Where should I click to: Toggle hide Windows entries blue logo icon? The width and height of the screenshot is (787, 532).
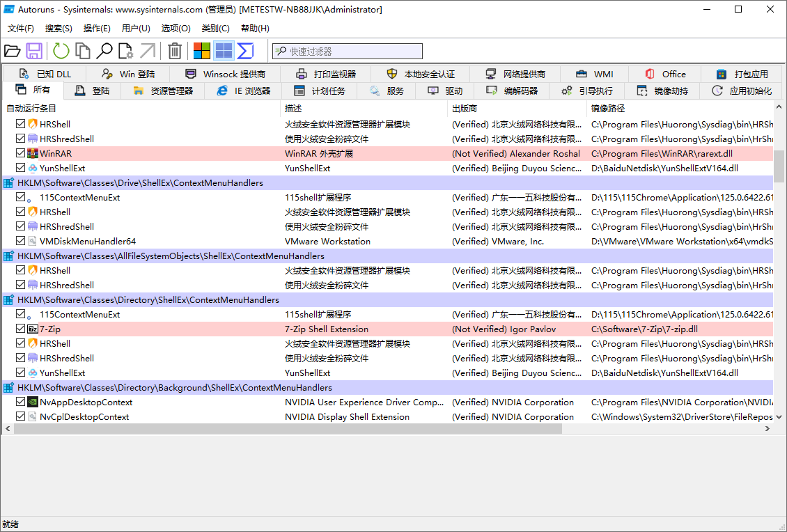tap(224, 51)
